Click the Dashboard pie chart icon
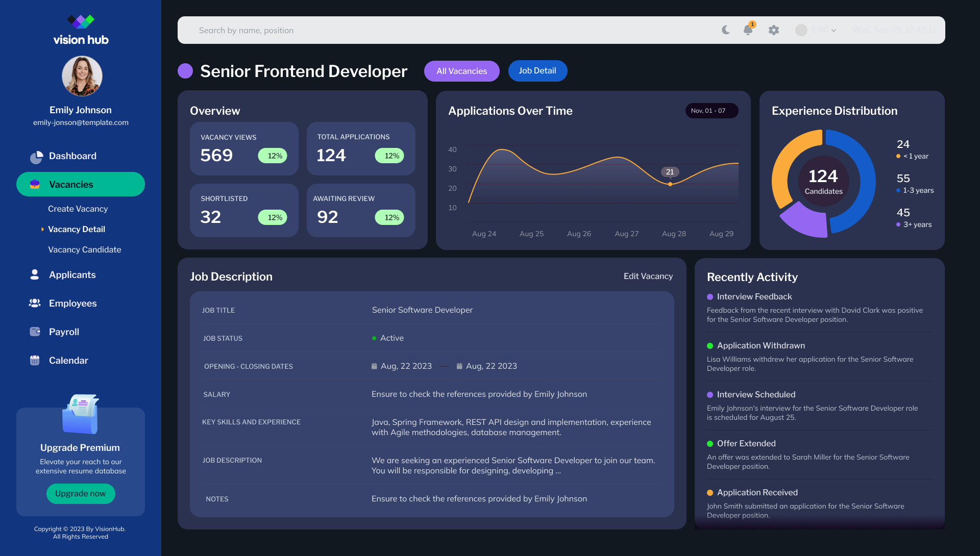 click(36, 157)
